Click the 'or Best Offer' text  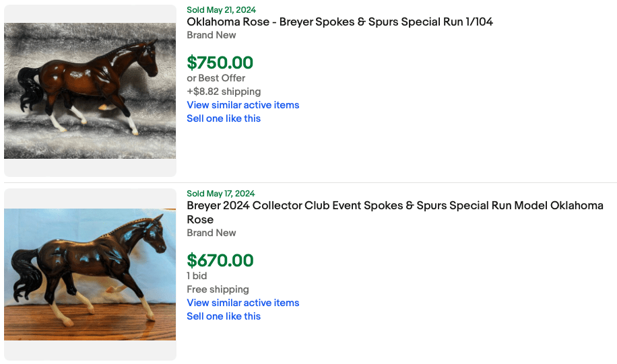point(216,78)
